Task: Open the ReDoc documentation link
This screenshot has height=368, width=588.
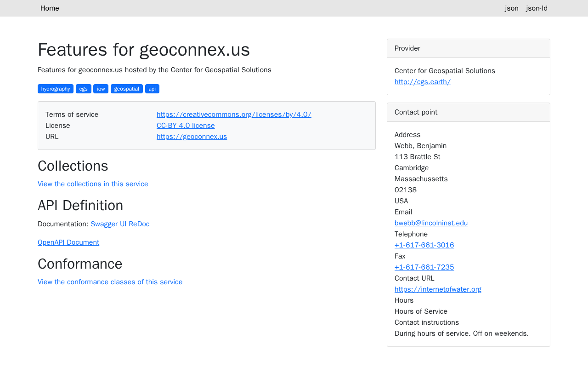Action: (x=139, y=224)
